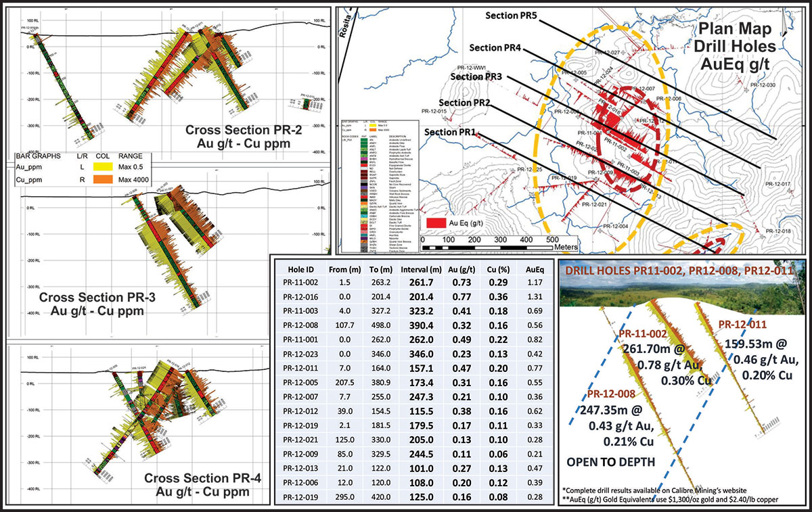
Task: Click the red PR-12-011 label in the drill holes panel
Action: pyautogui.click(x=742, y=323)
